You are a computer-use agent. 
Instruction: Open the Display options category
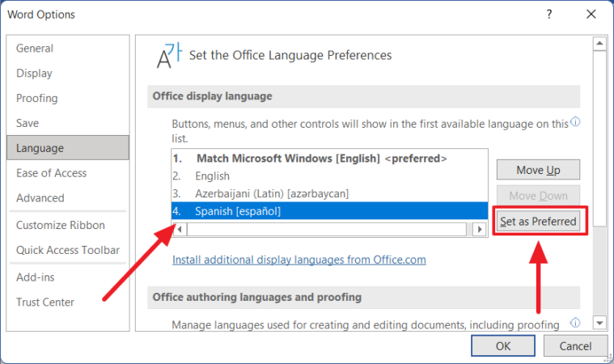(x=68, y=73)
